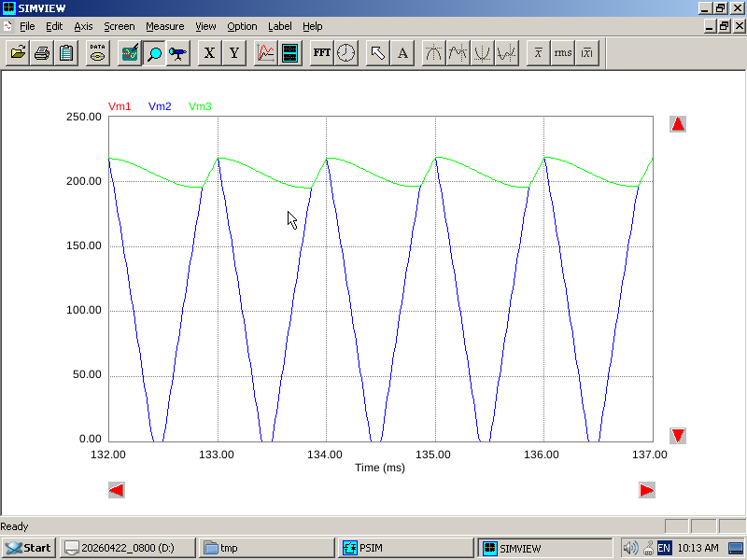Viewport: 747px width, 560px height.
Task: Open the Help menu
Action: pos(313,26)
